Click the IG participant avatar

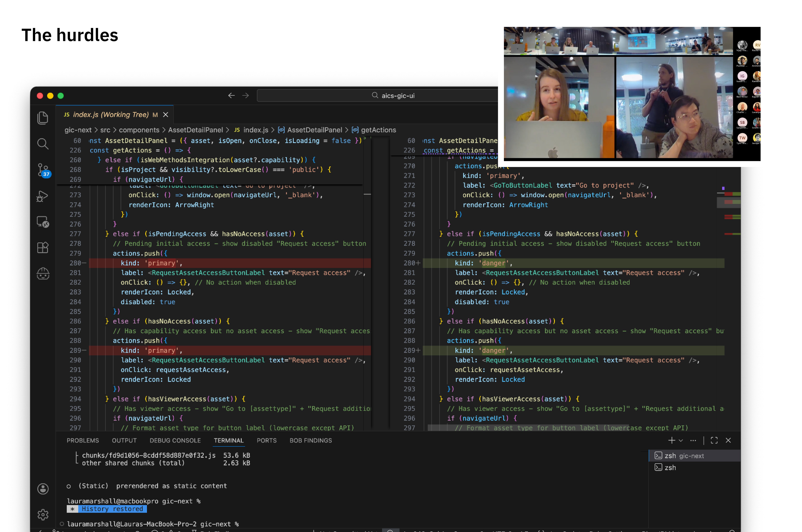(x=742, y=76)
